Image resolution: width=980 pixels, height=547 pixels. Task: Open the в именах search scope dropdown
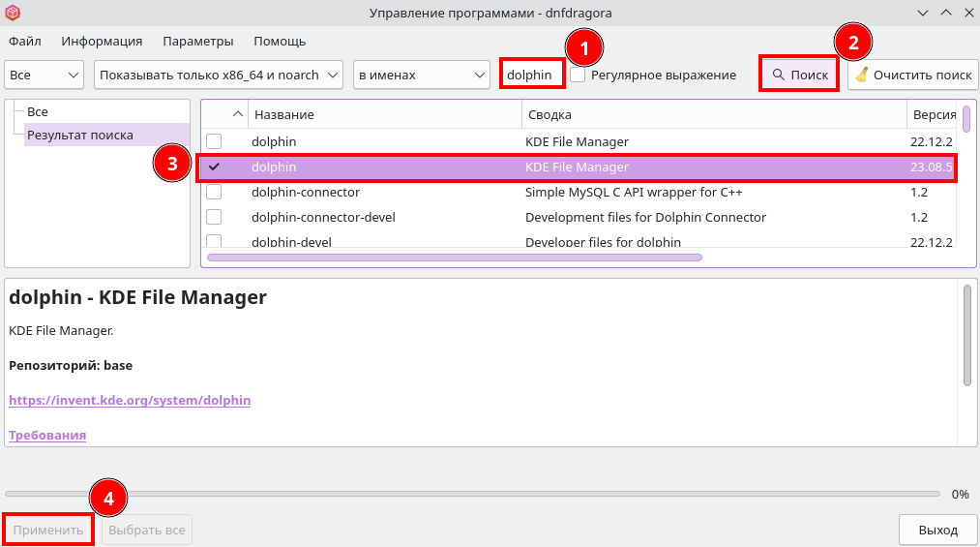coord(422,75)
